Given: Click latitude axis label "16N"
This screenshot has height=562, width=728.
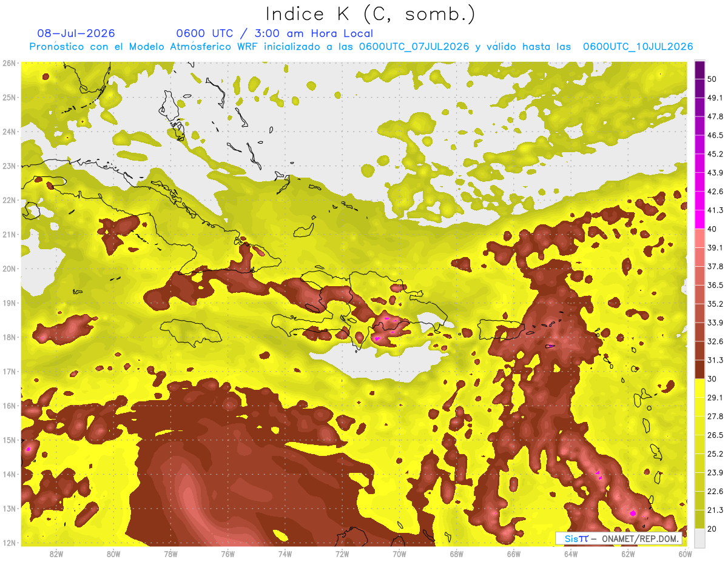Looking at the screenshot, I should coord(8,406).
